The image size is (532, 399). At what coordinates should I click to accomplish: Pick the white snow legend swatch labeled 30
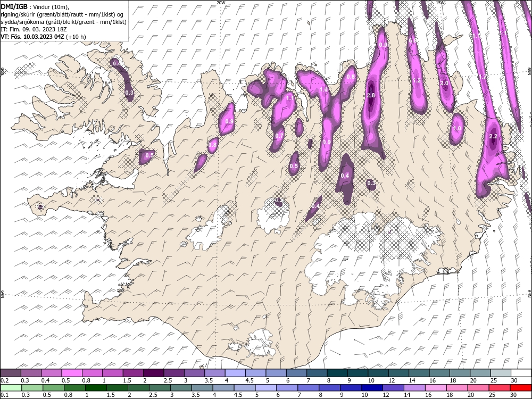pyautogui.click(x=521, y=373)
